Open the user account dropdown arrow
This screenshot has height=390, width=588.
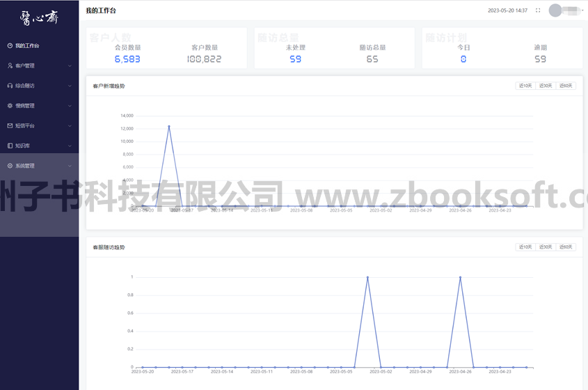click(582, 10)
